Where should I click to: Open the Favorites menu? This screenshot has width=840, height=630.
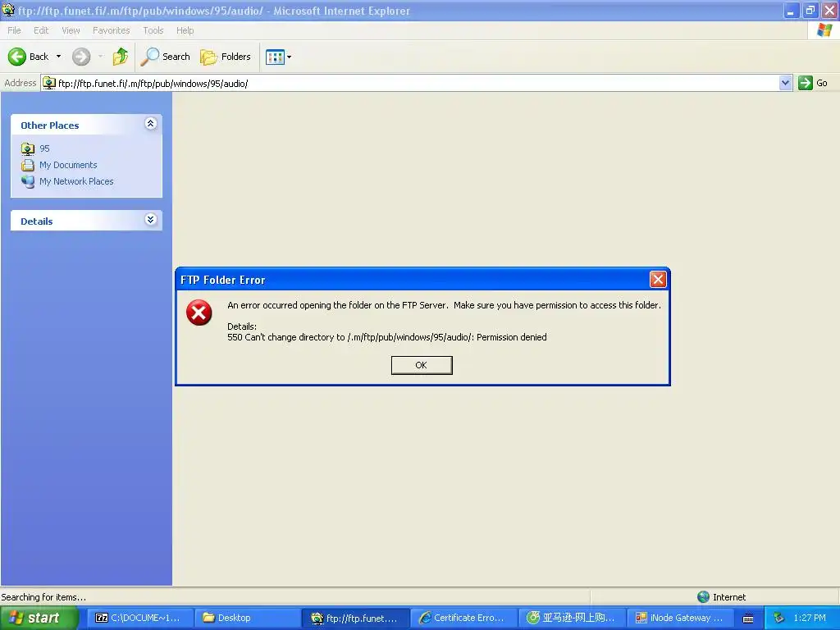tap(111, 30)
